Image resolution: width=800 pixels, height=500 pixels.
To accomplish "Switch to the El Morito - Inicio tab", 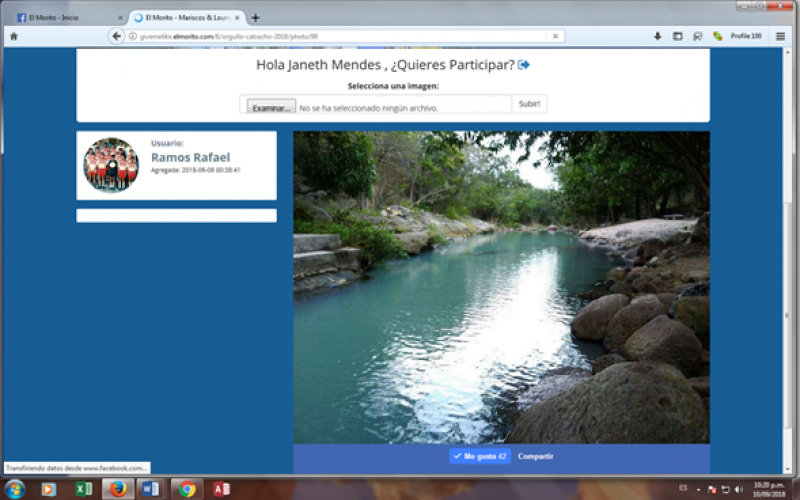I will [65, 18].
